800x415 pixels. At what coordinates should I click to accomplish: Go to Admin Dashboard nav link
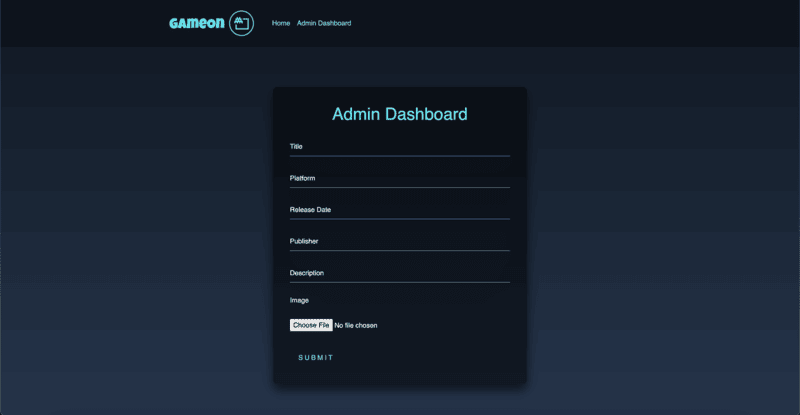pyautogui.click(x=324, y=23)
